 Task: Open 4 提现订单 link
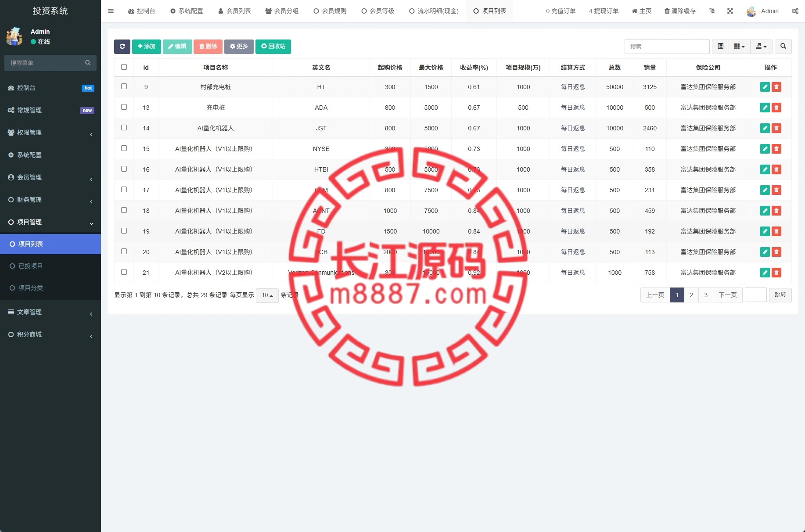coord(604,11)
